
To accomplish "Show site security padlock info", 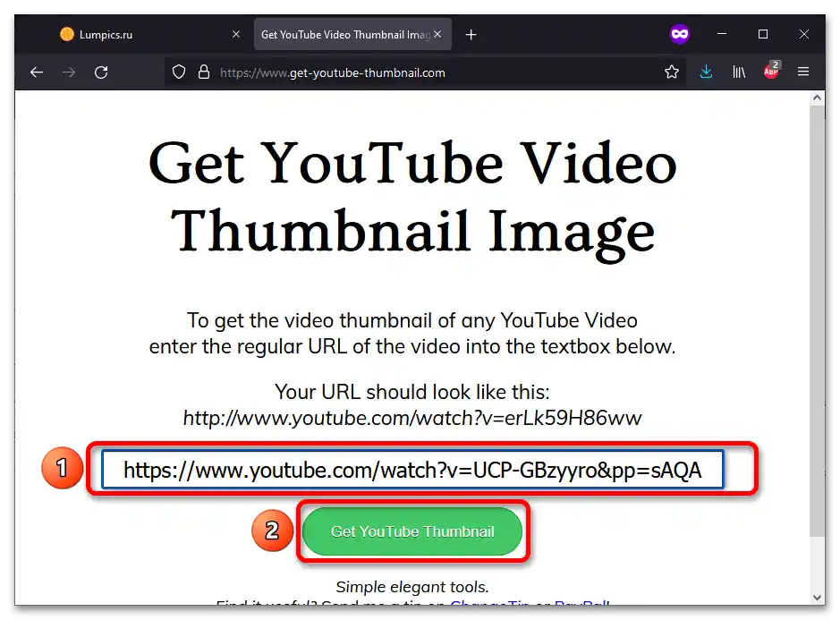I will (204, 72).
